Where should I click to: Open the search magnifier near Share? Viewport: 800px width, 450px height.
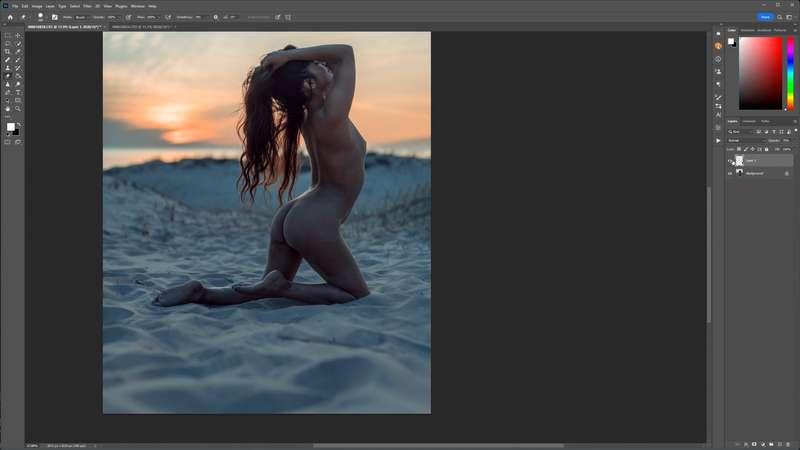click(x=780, y=17)
